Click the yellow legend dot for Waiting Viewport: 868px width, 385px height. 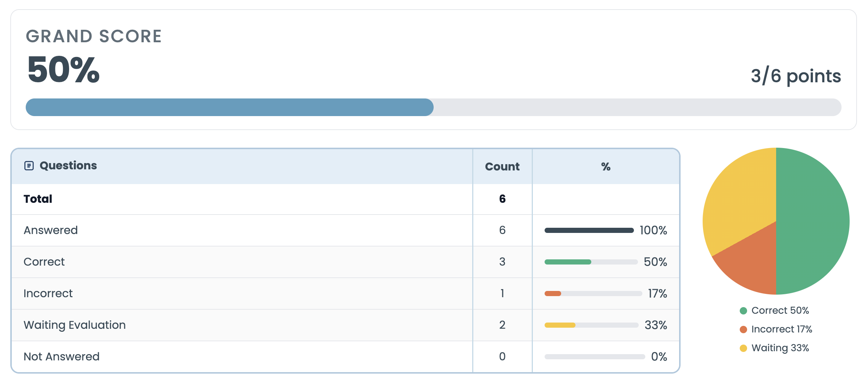[743, 348]
